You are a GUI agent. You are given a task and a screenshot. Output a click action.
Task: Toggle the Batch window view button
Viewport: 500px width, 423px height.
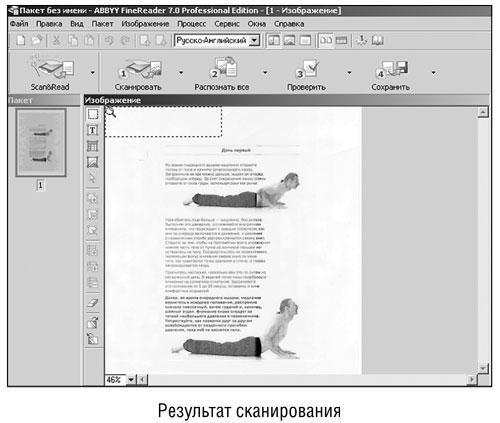[274, 41]
